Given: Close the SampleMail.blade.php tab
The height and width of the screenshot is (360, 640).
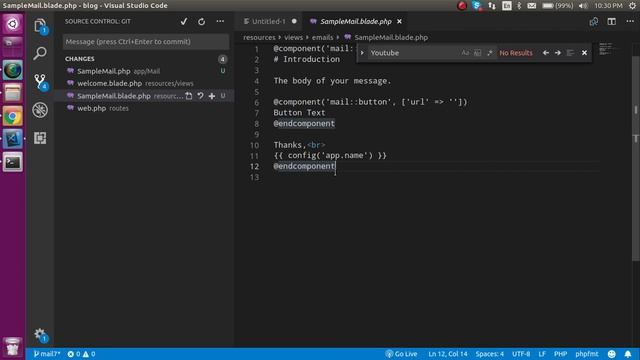Looking at the screenshot, I should (400, 21).
